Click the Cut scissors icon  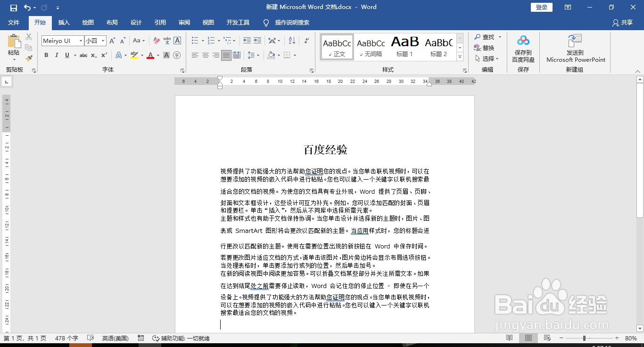coord(29,37)
